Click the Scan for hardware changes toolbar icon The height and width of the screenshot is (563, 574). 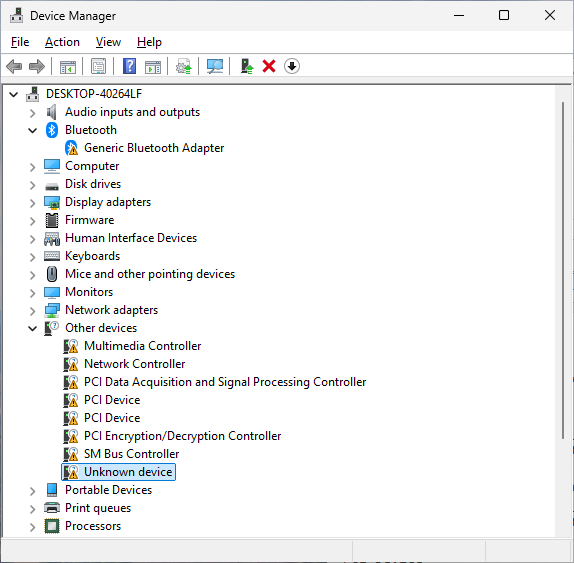[x=215, y=67]
